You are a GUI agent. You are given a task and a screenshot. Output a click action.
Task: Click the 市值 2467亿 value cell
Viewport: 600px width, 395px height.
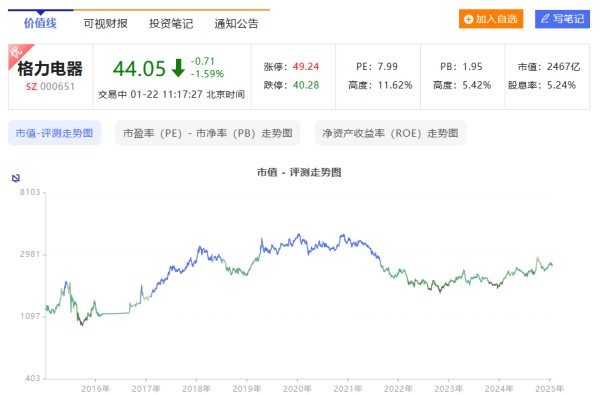click(x=549, y=67)
